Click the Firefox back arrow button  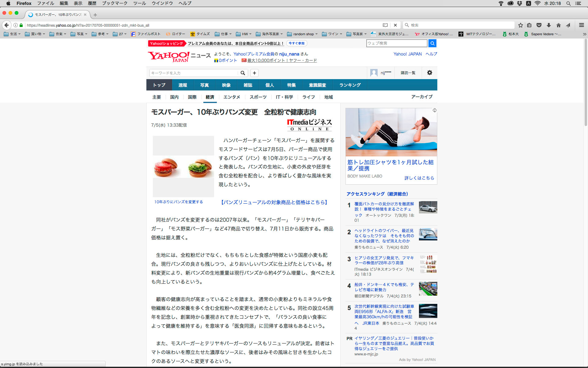(6, 25)
